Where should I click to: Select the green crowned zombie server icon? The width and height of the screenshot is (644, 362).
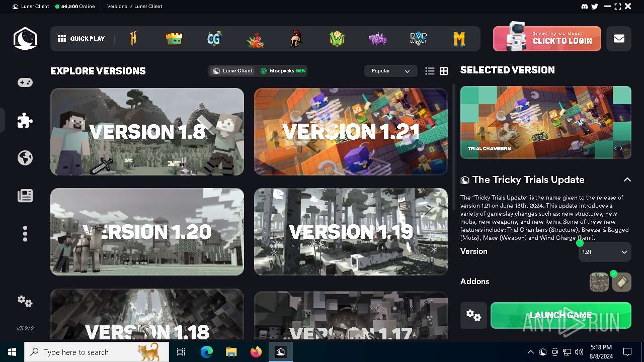tap(174, 39)
